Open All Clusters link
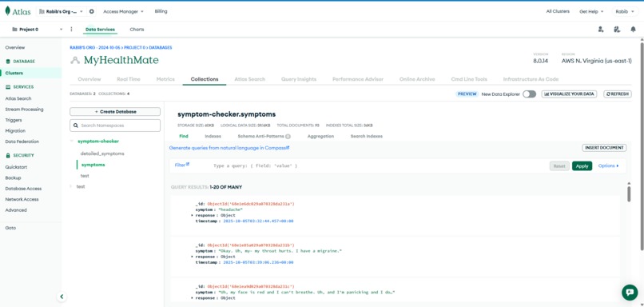 [558, 11]
